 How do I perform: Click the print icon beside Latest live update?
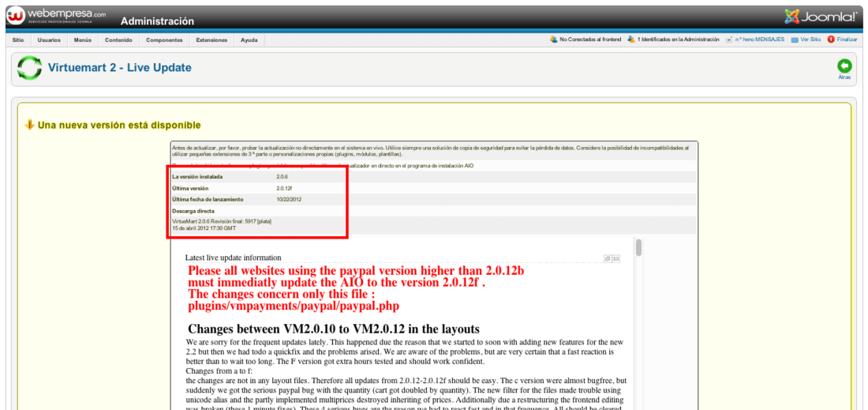click(x=608, y=258)
